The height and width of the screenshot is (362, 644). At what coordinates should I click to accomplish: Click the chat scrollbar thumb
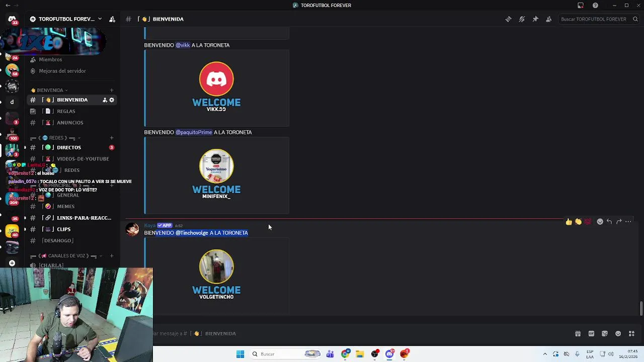pyautogui.click(x=641, y=308)
